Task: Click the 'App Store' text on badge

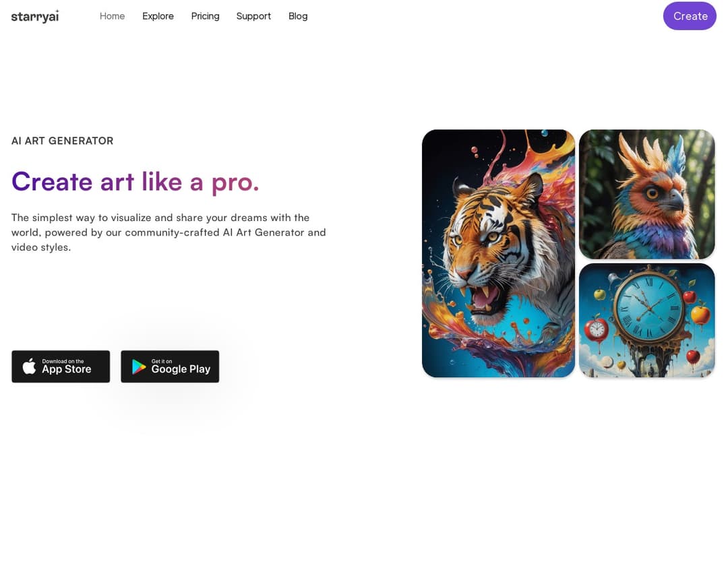Action: (x=66, y=369)
